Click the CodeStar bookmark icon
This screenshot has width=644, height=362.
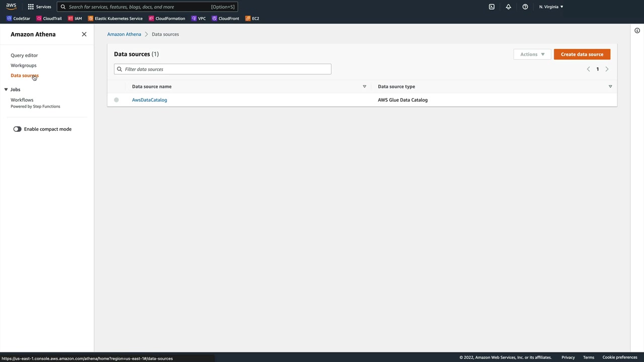[x=9, y=19]
